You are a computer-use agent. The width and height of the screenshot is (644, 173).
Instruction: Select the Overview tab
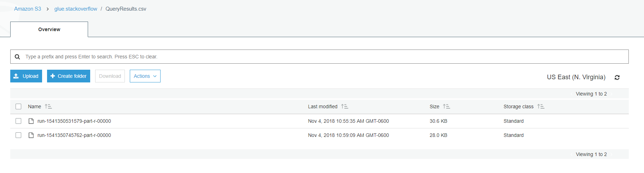click(49, 29)
